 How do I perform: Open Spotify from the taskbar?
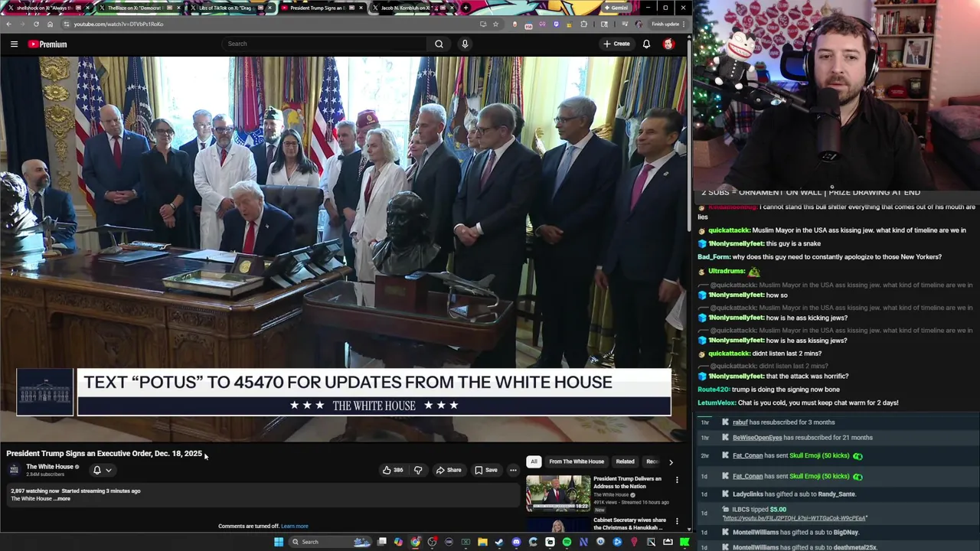(x=567, y=542)
